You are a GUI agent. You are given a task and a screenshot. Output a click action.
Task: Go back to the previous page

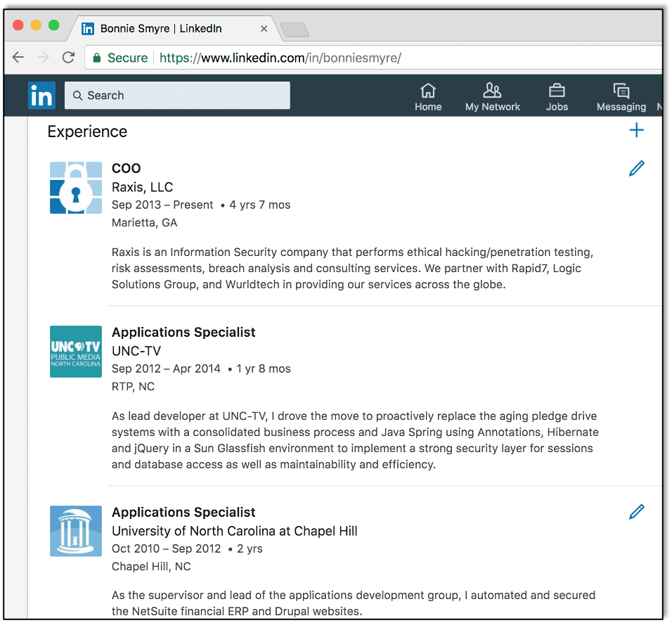pos(18,57)
